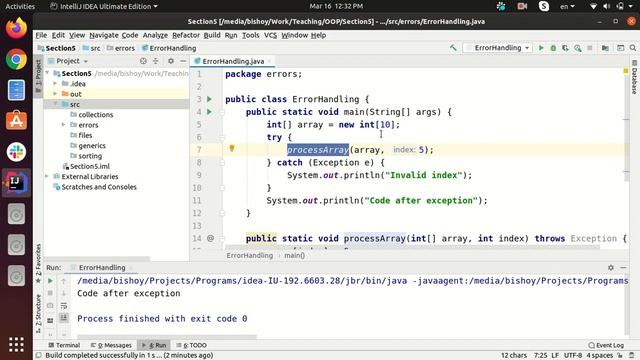Open Run panel settings gear
Image resolution: width=640 pixels, height=360 pixels.
[611, 267]
